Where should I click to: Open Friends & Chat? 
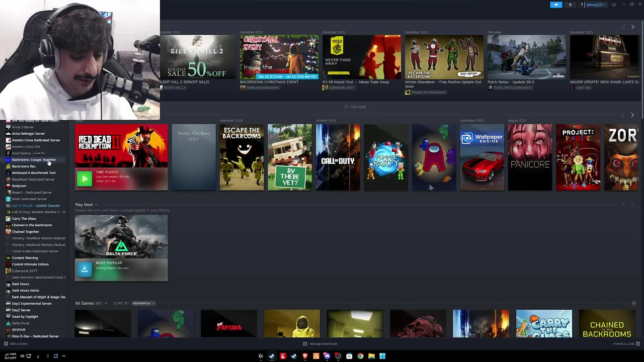[626, 344]
